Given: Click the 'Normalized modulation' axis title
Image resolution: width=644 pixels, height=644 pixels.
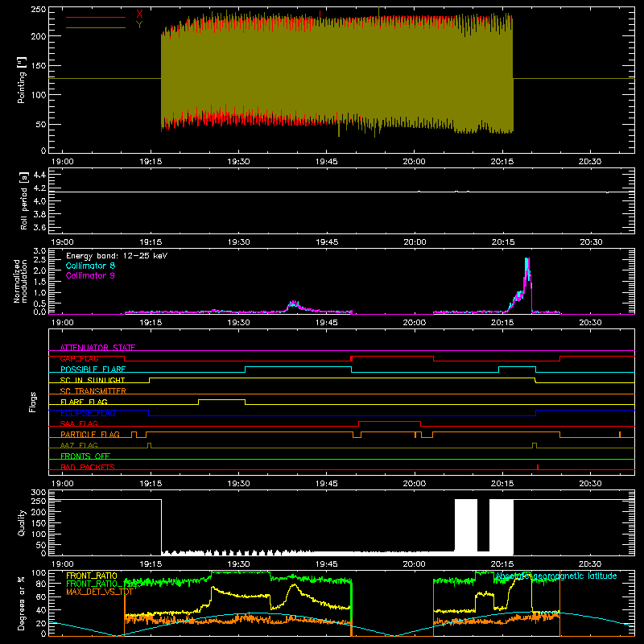Looking at the screenshot, I should click(21, 281).
